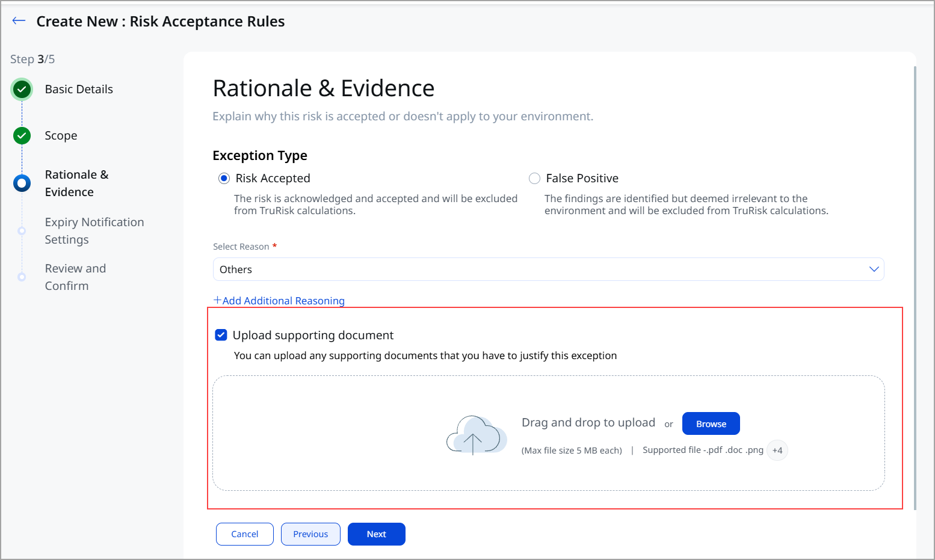Screen dimensions: 935x560
Task: Click the cloud upload icon
Action: tap(476, 434)
